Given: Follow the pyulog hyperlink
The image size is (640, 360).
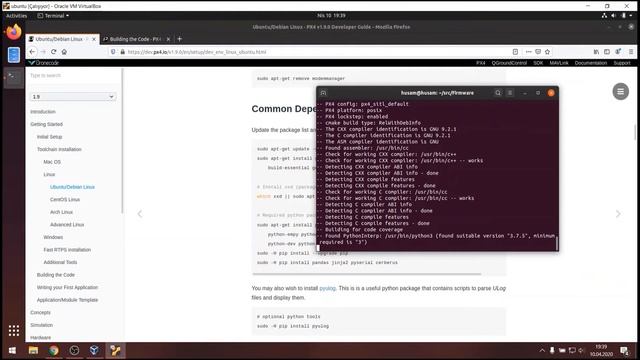Looking at the screenshot, I should tap(327, 288).
